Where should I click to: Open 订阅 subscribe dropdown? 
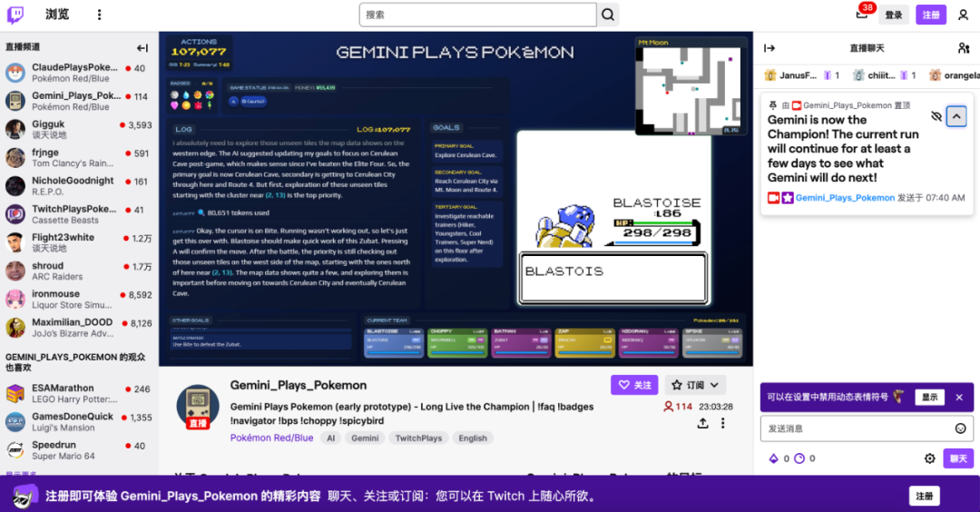point(695,385)
